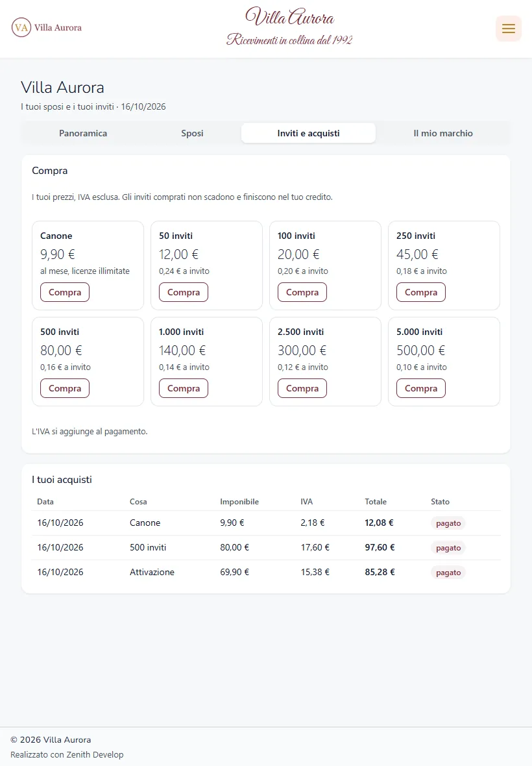Buy the Canone monthly plan
The width and height of the screenshot is (532, 766).
65,292
